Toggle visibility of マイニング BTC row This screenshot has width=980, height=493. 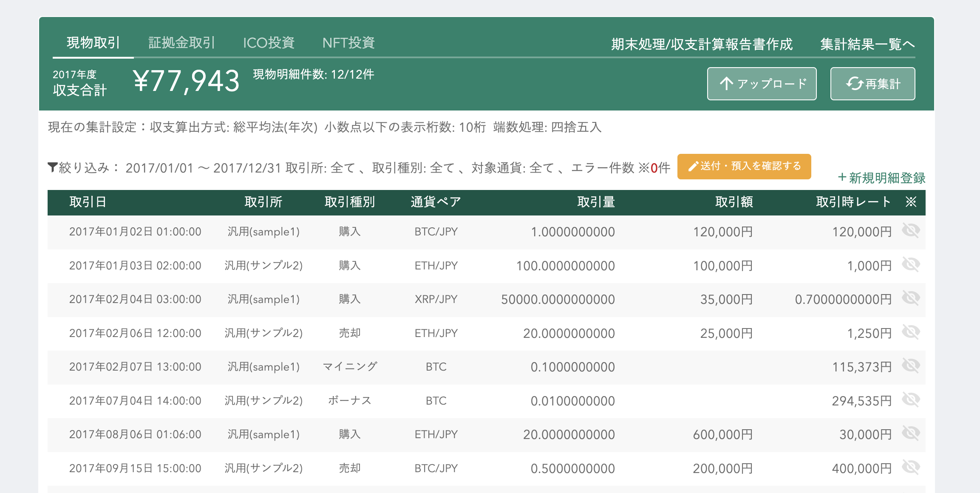(x=911, y=366)
